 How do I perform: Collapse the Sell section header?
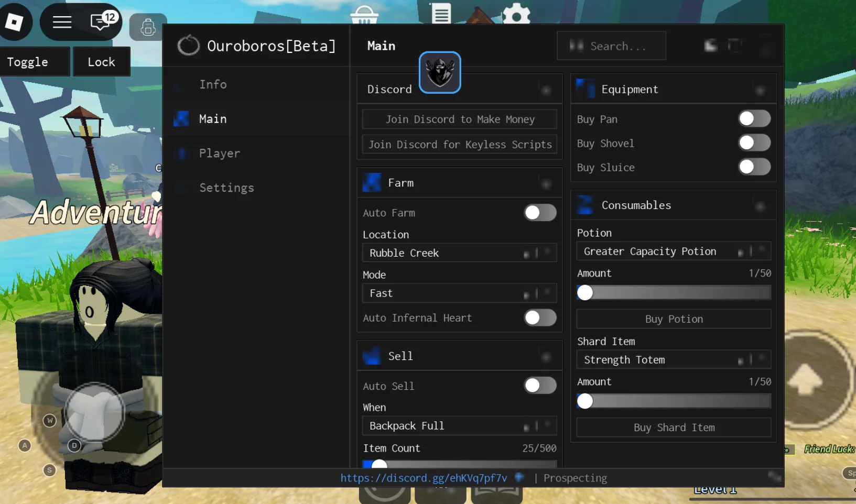(x=546, y=357)
